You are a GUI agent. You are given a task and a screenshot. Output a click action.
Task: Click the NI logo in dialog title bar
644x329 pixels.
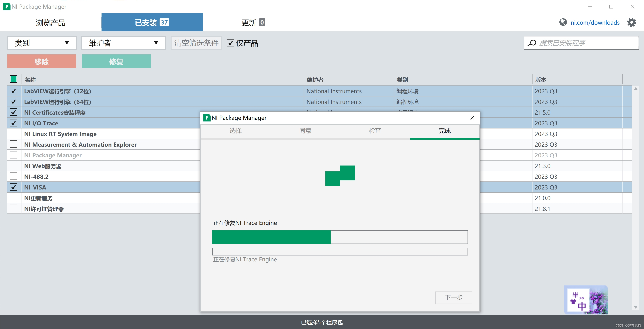click(x=207, y=118)
